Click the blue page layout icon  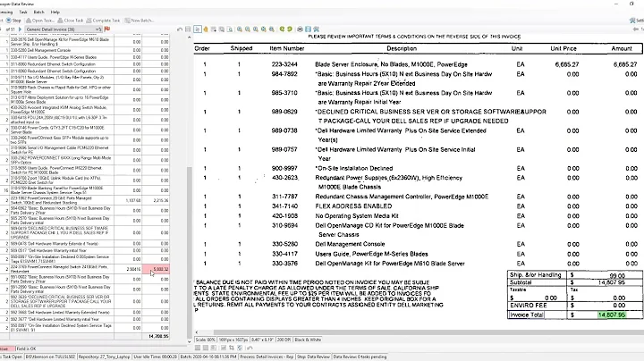tap(308, 29)
